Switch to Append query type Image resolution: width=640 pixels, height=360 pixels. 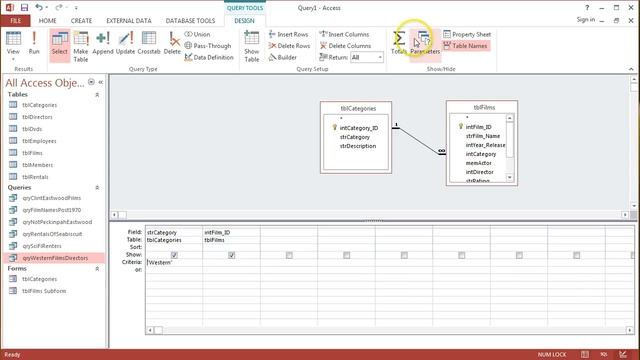coord(103,43)
